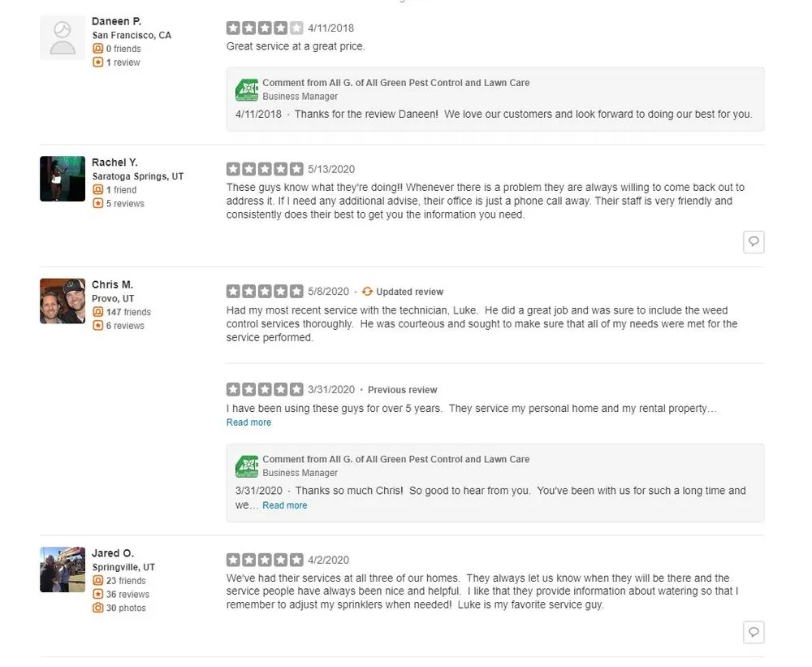The height and width of the screenshot is (667, 812).
Task: Click comment icon on Jared O.'s review
Action: (x=754, y=632)
